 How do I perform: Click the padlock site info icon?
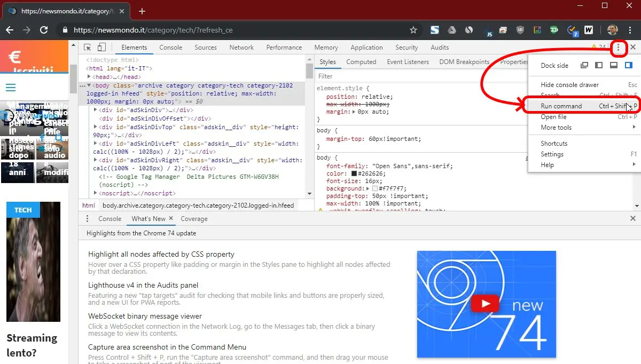click(65, 30)
